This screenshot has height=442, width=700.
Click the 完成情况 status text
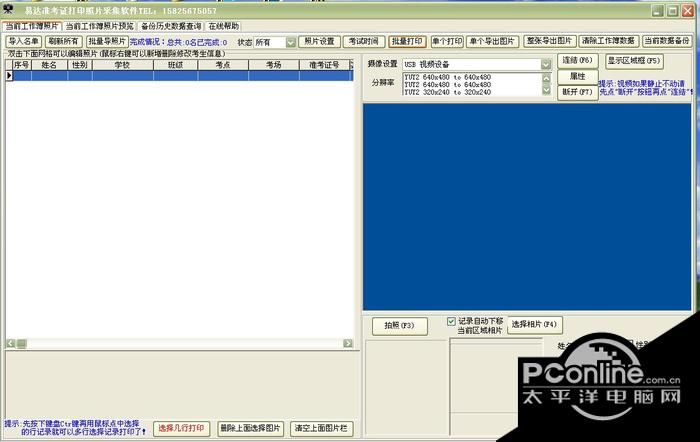tap(179, 42)
